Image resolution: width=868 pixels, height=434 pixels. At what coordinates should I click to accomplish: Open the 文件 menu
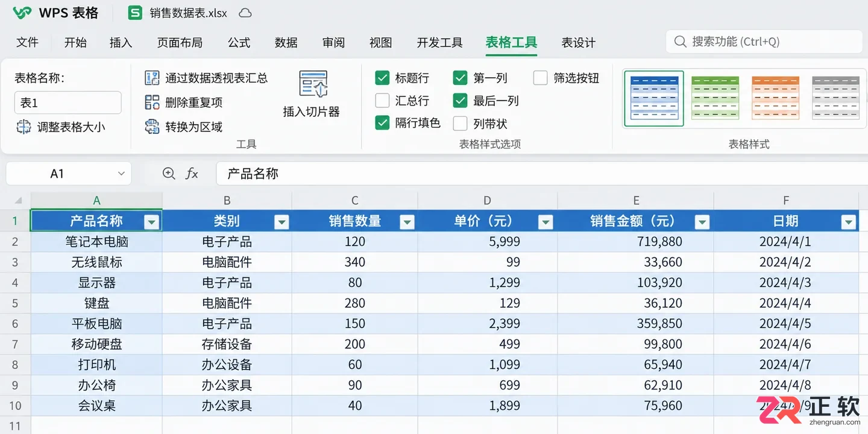click(28, 42)
